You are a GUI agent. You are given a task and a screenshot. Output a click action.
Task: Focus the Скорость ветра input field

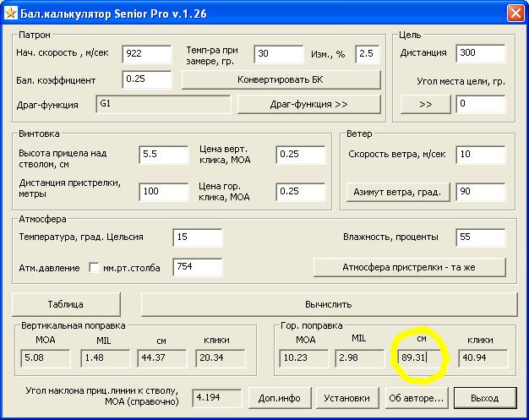coord(480,155)
